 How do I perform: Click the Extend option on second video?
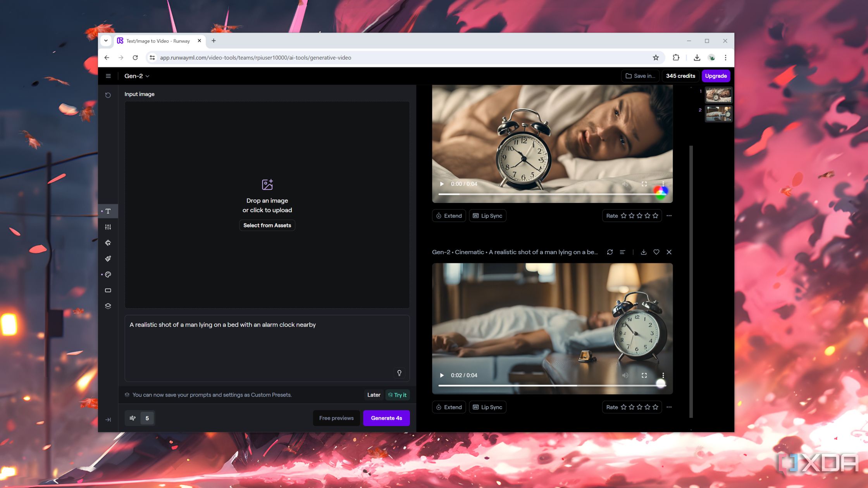(x=449, y=407)
